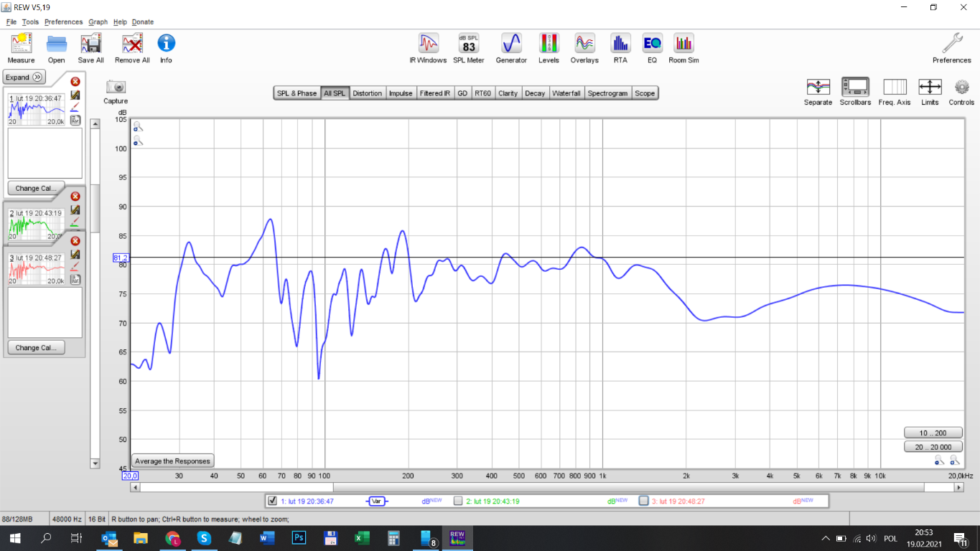Open notes icon for measurement 1

point(75,120)
